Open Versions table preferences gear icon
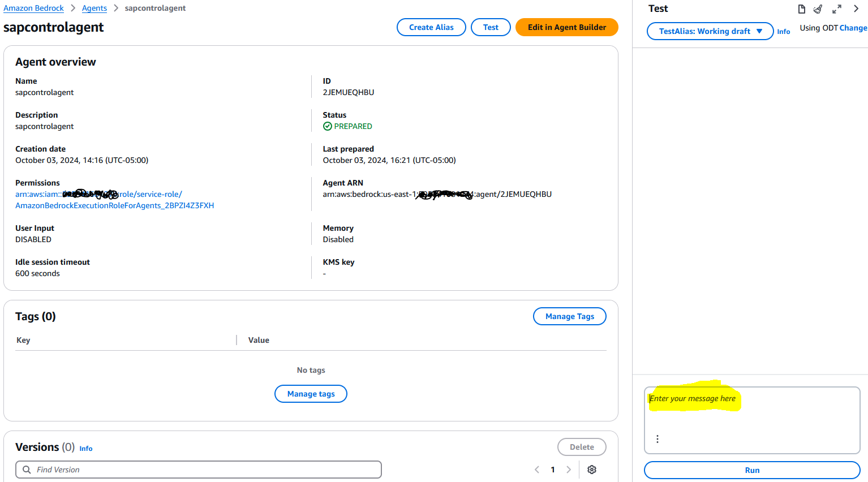This screenshot has width=868, height=482. (592, 470)
